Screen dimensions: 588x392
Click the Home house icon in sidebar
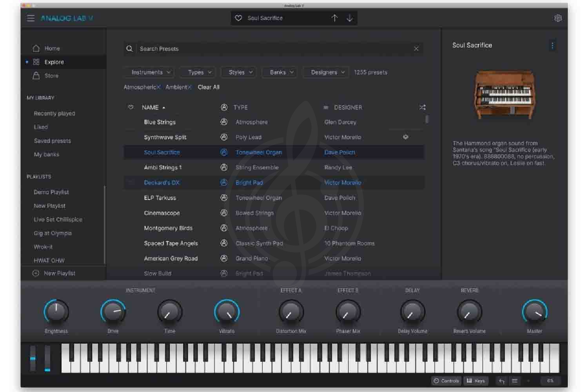coord(36,48)
